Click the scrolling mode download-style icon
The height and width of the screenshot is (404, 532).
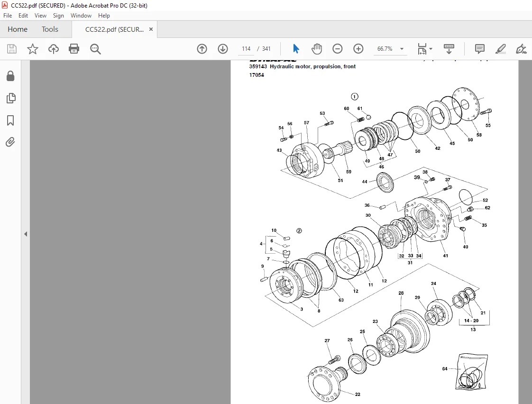449,49
